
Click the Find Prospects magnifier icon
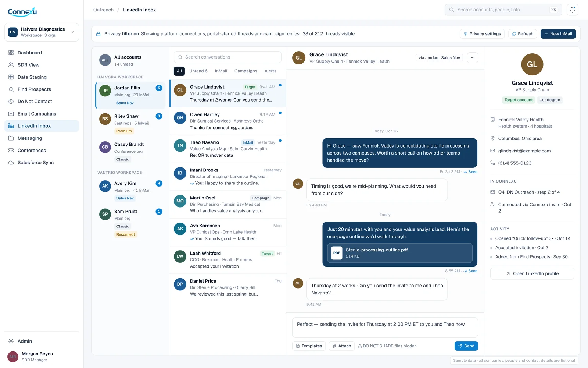tap(11, 89)
